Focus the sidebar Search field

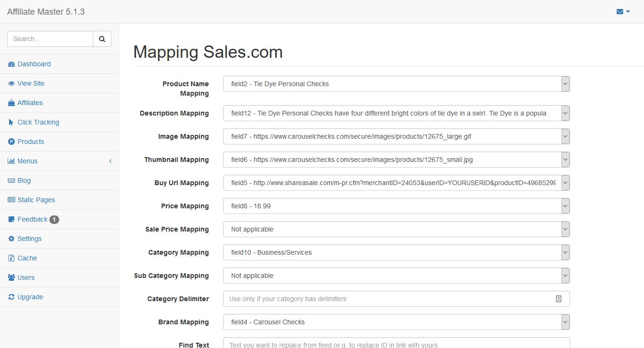50,39
